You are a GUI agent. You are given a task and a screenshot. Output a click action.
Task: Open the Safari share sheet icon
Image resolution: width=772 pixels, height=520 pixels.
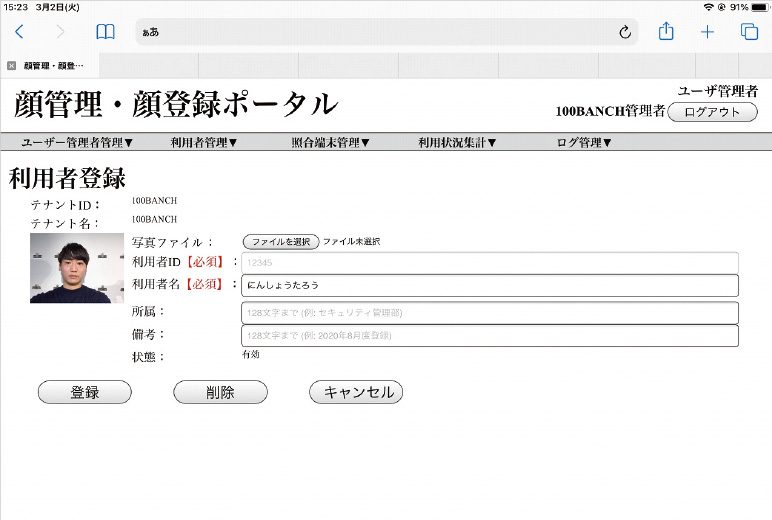[666, 32]
